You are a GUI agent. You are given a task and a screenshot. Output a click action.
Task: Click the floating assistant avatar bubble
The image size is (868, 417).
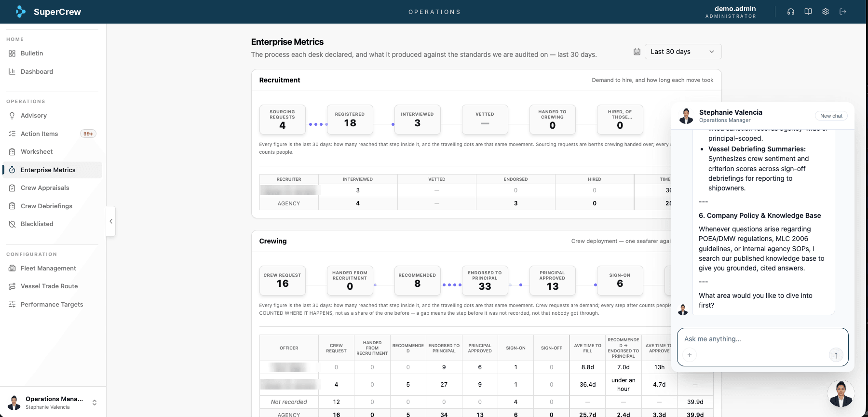click(841, 393)
